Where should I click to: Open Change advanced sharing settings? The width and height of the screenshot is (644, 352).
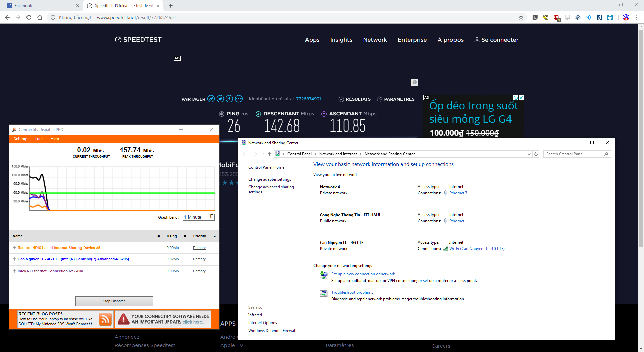271,189
